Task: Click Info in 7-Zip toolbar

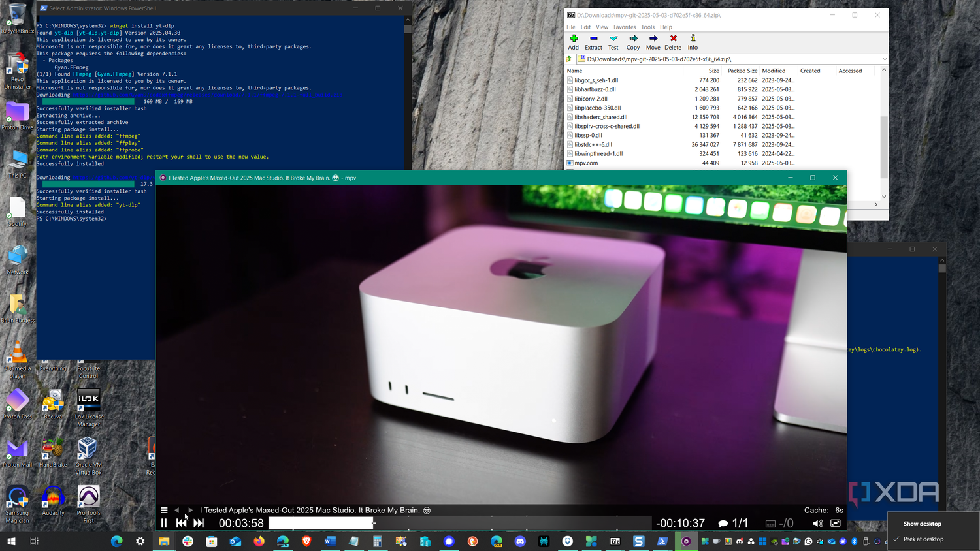Action: tap(693, 42)
